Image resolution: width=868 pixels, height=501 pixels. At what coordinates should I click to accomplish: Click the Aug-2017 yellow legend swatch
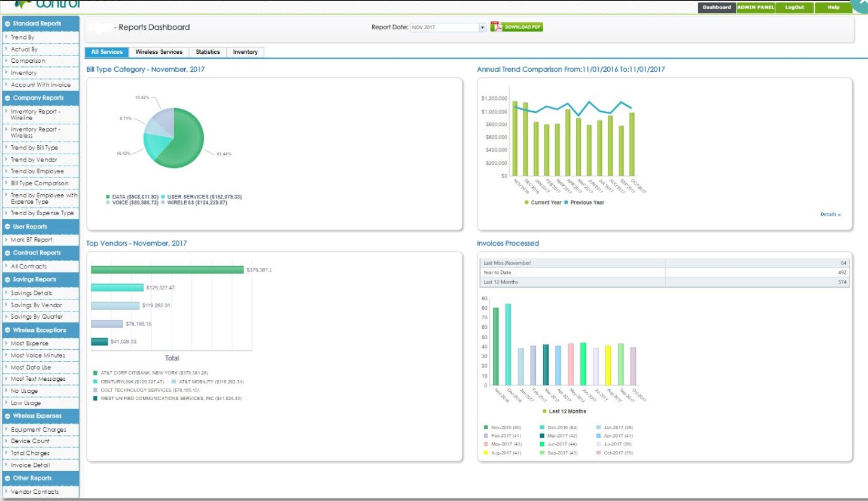(x=486, y=453)
